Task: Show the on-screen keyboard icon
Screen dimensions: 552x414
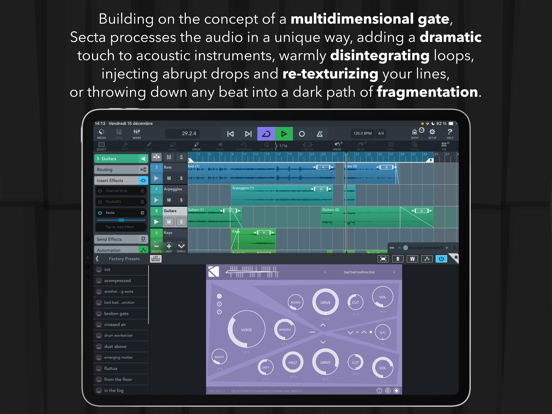Action: coord(156,259)
